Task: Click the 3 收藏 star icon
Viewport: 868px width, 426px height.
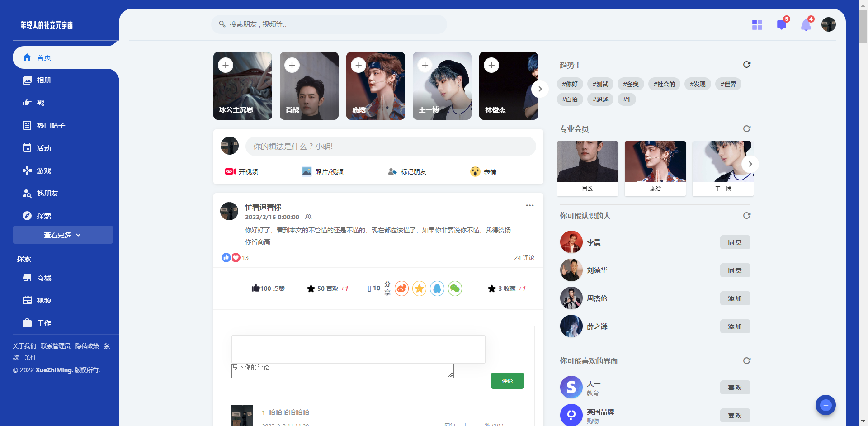Action: tap(492, 289)
